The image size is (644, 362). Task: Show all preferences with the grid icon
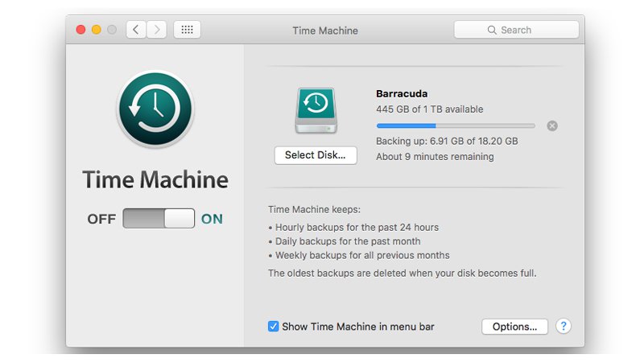click(x=188, y=30)
